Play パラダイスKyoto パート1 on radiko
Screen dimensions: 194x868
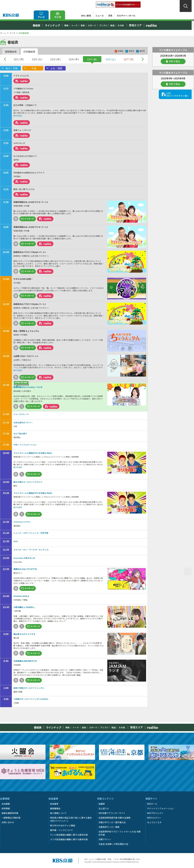(x=45, y=272)
